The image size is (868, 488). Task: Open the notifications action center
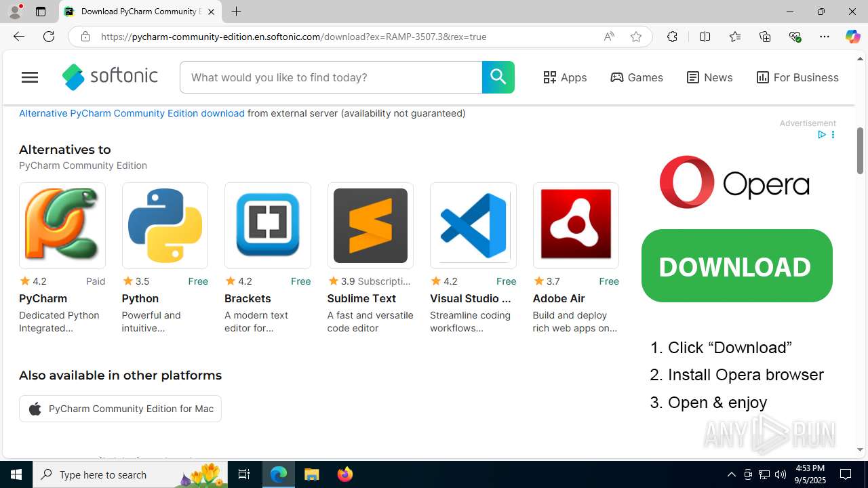pos(846,474)
